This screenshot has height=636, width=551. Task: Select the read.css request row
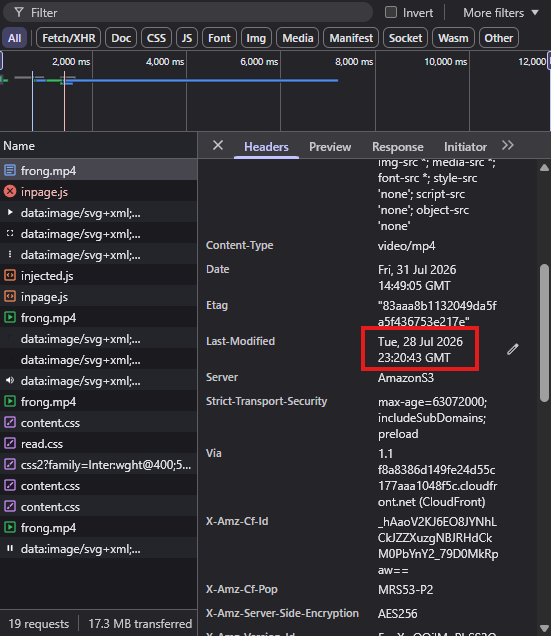[x=99, y=444]
